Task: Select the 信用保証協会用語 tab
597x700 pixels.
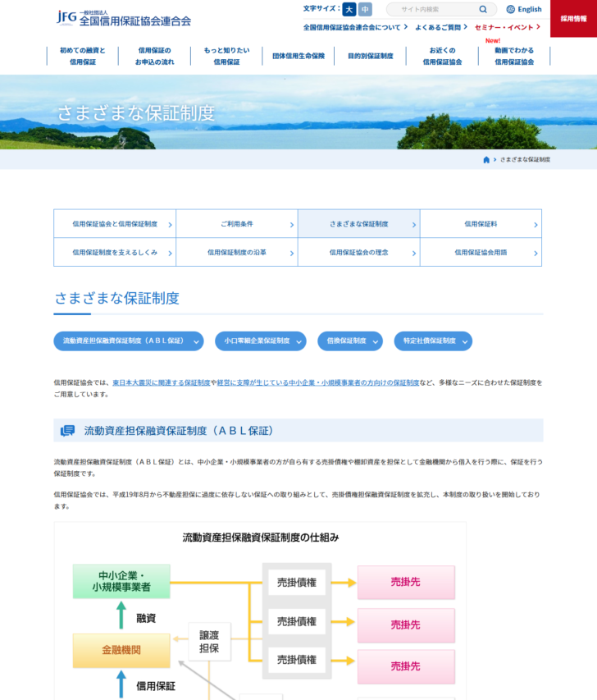Action: click(x=481, y=252)
